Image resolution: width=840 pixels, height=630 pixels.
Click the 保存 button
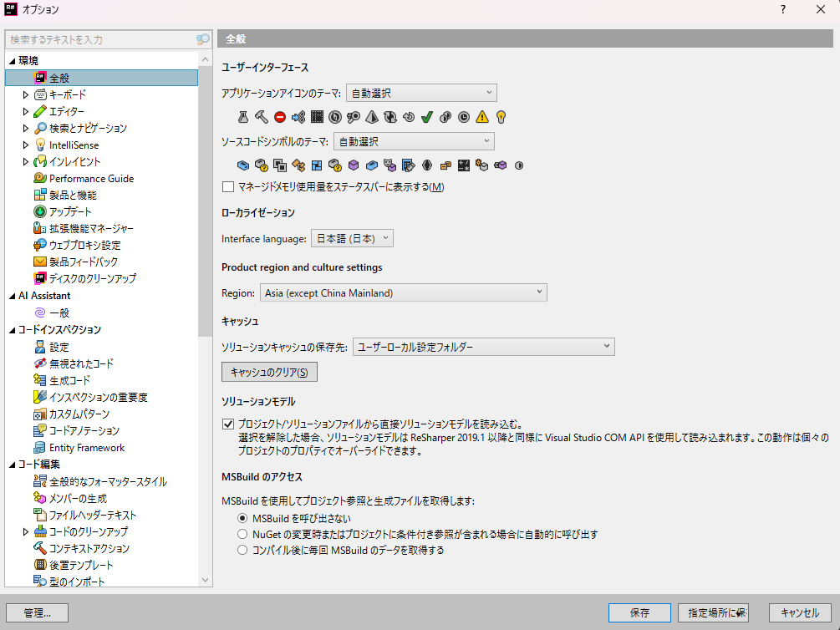point(639,612)
